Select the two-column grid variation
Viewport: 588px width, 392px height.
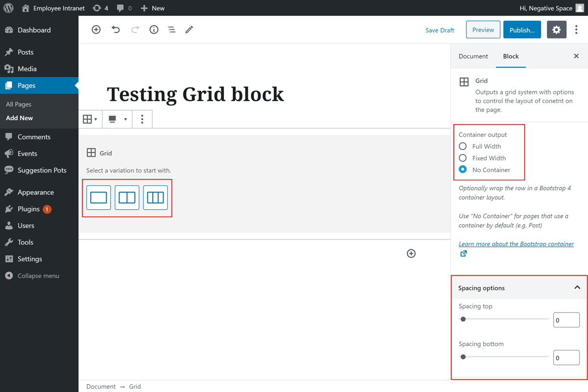pos(127,197)
